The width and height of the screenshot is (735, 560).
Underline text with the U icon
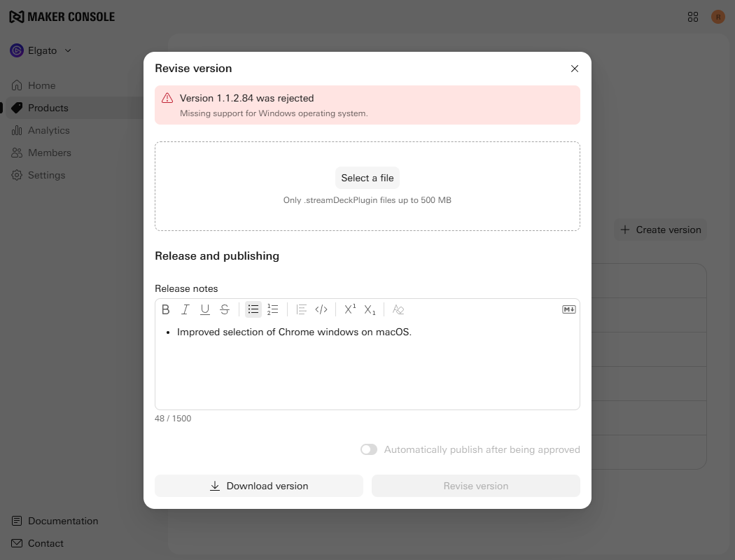205,309
